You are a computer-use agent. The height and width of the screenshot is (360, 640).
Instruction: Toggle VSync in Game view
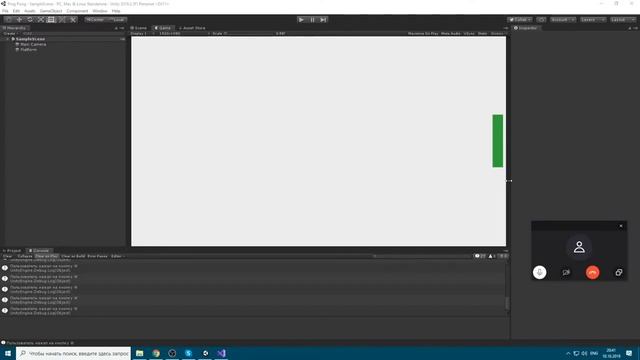tap(469, 33)
